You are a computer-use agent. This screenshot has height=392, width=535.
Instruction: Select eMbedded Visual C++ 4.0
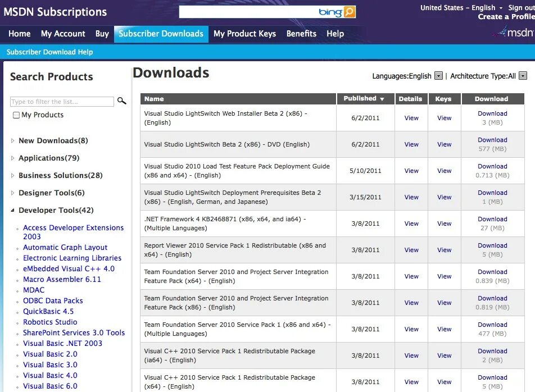pos(69,268)
